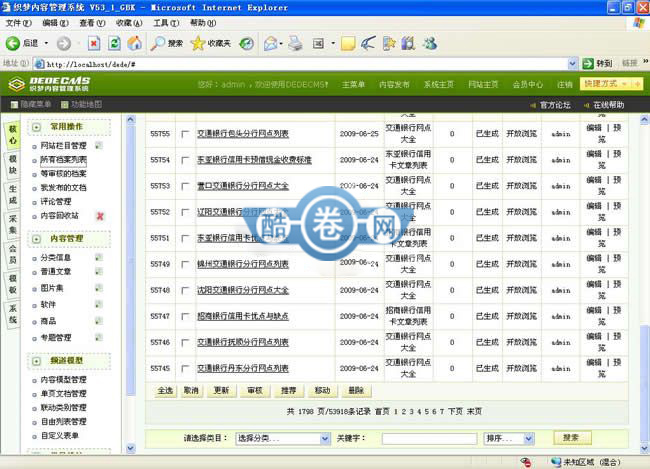The image size is (650, 469).
Task: Open the 文件 menu
Action: coord(18,23)
